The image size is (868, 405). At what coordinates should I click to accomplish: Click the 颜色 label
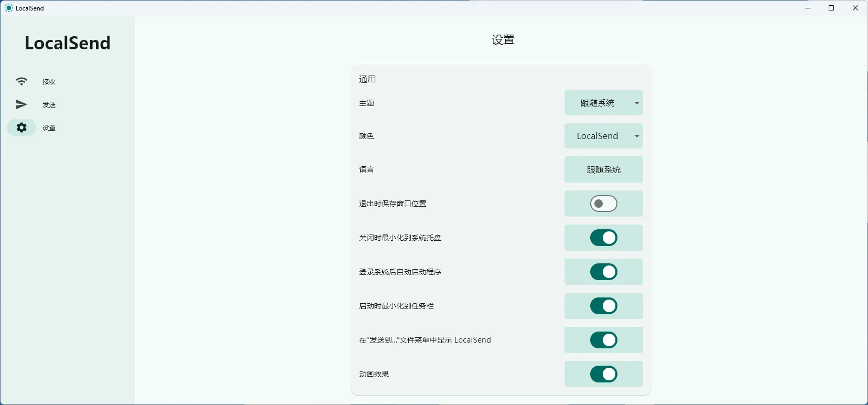point(366,136)
